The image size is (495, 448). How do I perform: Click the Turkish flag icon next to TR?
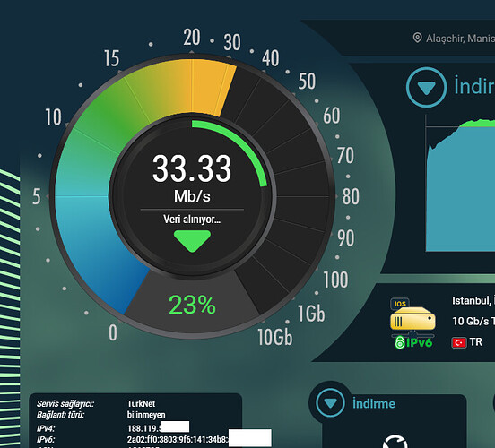point(459,342)
